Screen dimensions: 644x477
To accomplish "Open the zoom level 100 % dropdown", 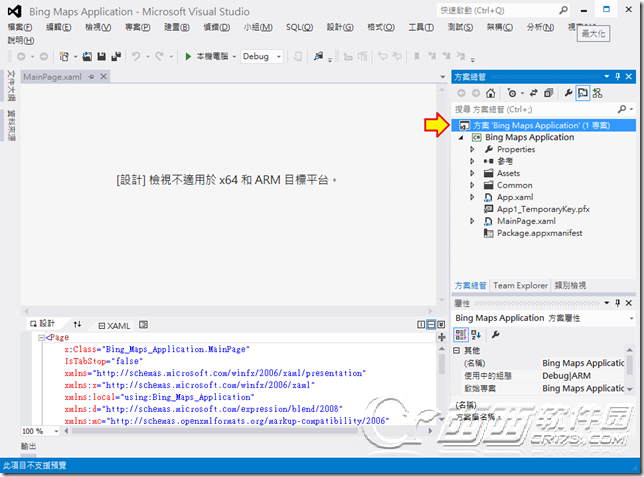I will pyautogui.click(x=56, y=431).
